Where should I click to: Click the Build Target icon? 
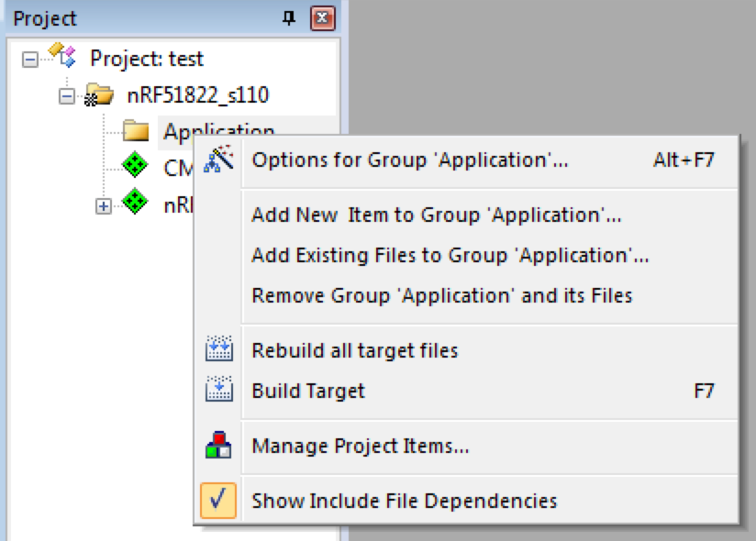[x=218, y=391]
